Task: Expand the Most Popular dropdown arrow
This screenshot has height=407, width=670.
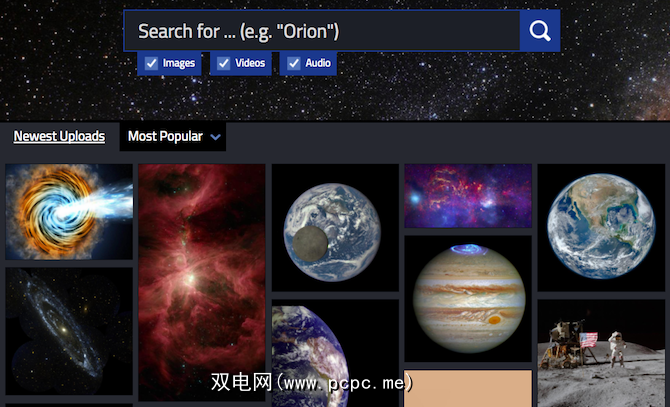Action: click(x=216, y=137)
